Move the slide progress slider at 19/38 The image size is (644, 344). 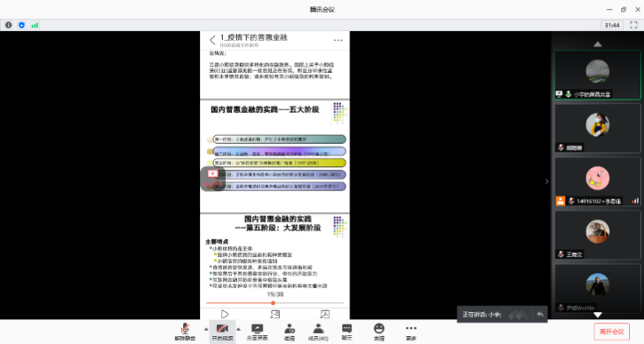coord(273,303)
